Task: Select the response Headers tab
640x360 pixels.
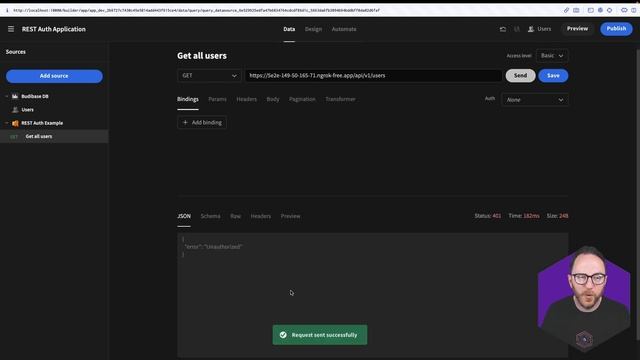Action: click(261, 216)
